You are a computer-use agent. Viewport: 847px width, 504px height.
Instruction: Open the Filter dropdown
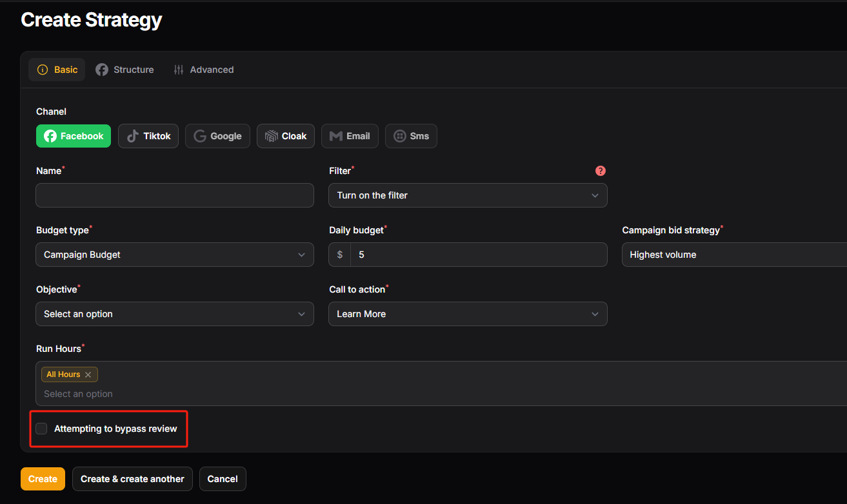468,195
